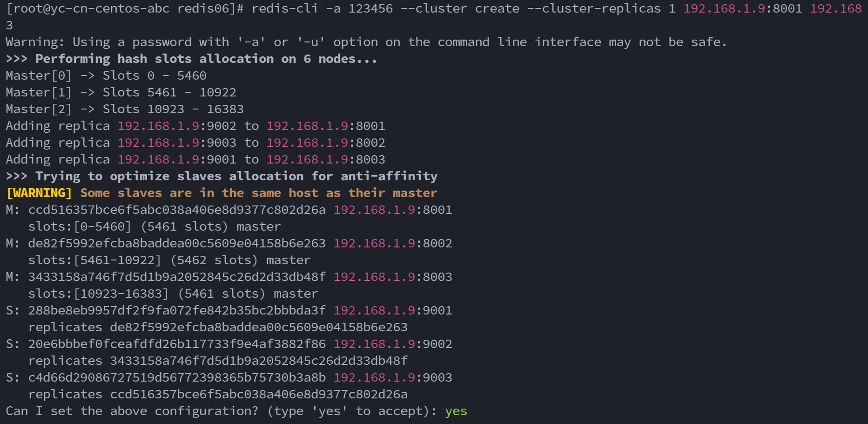This screenshot has width=868, height=424.
Task: Click the password safety warning line
Action: click(x=366, y=42)
